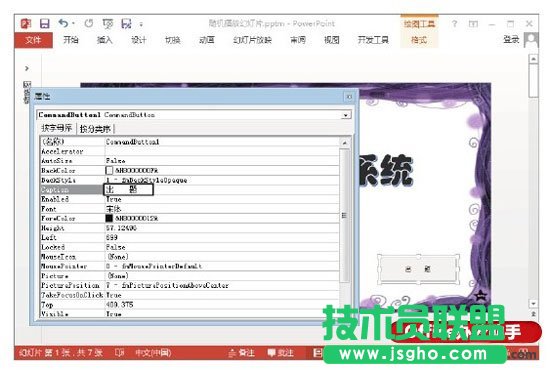Click the Caption value input field
This screenshot has height=370, width=550.
(x=129, y=189)
